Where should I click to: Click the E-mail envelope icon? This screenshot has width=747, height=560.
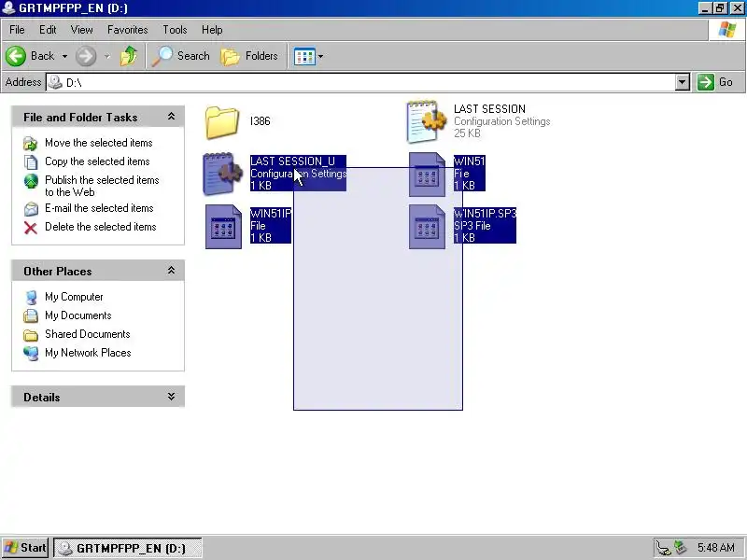point(31,208)
